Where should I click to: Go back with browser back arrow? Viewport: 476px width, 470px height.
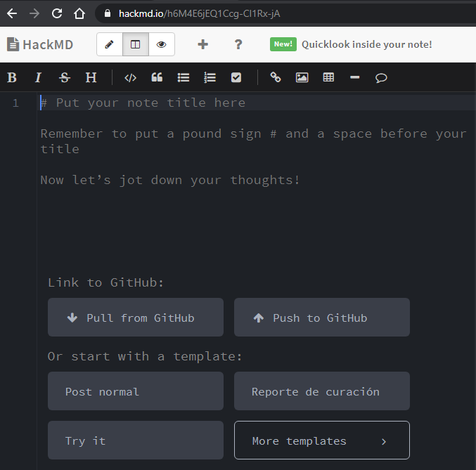(x=12, y=13)
